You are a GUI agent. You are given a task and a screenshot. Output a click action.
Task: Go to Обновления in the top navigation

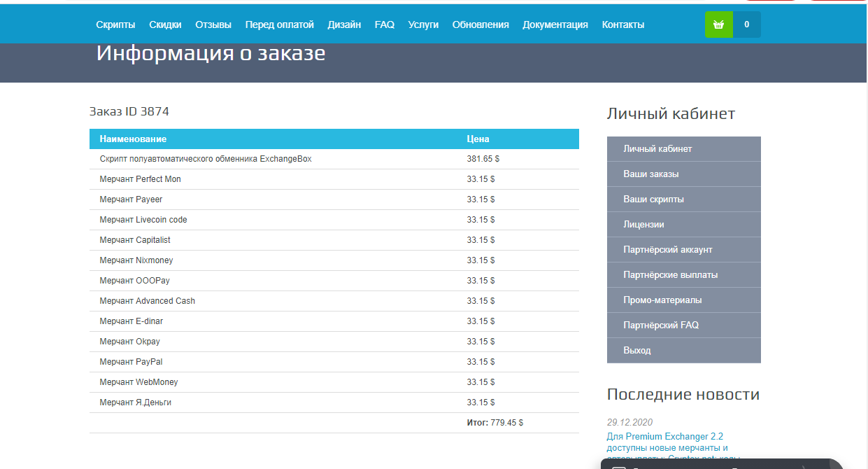tap(481, 24)
